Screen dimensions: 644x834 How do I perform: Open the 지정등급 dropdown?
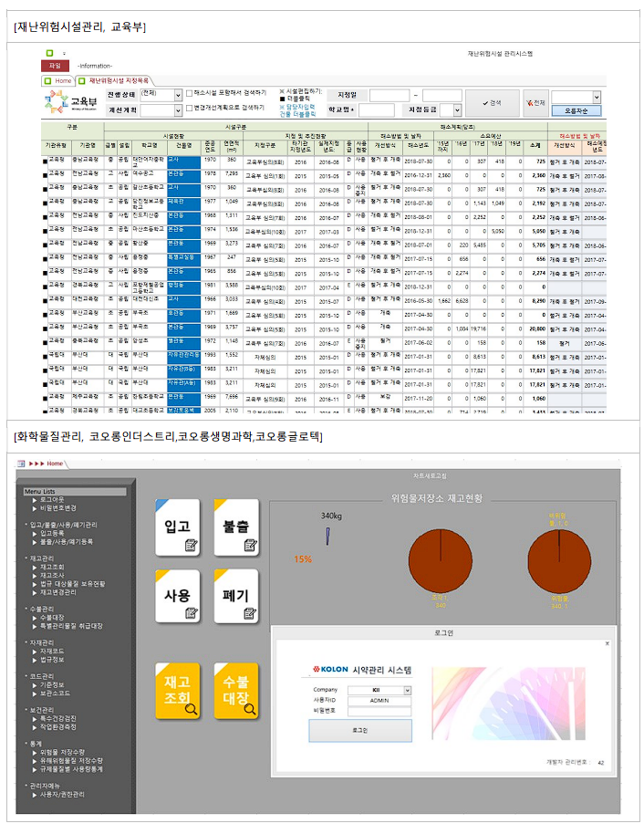[x=456, y=109]
